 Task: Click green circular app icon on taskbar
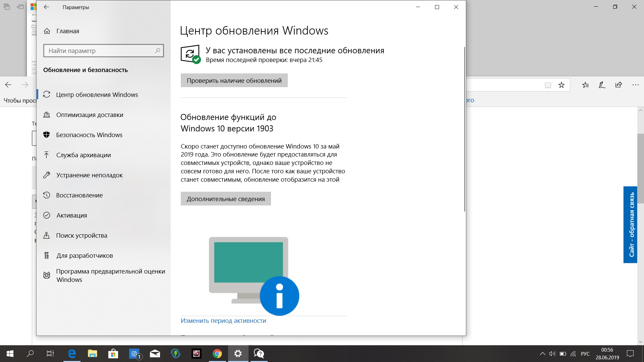(x=176, y=354)
